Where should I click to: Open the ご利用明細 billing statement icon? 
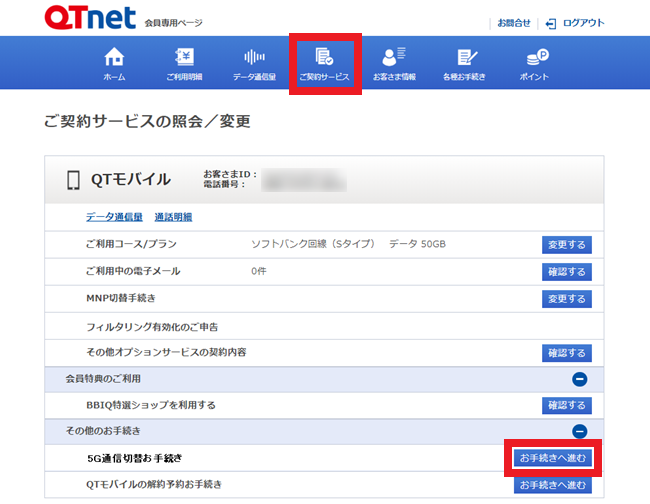(184, 64)
